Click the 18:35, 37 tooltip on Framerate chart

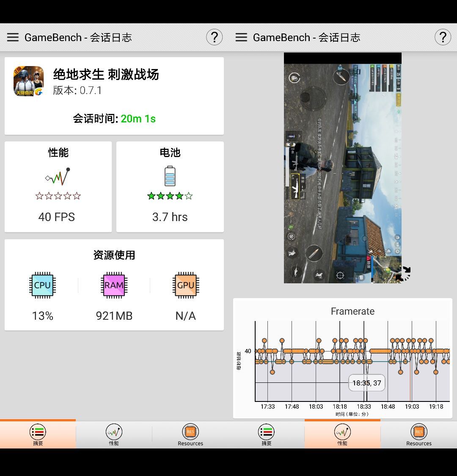click(x=366, y=383)
